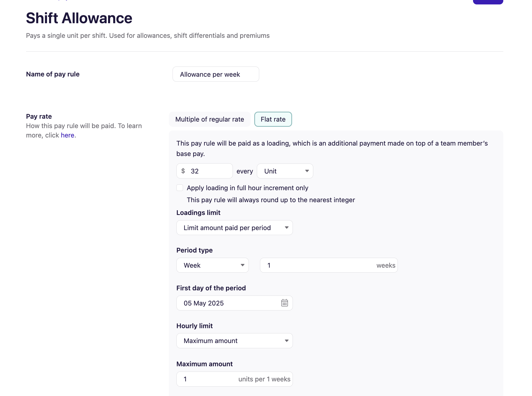Image resolution: width=532 pixels, height=396 pixels.
Task: Click the Week dropdown arrow
Action: 243,265
